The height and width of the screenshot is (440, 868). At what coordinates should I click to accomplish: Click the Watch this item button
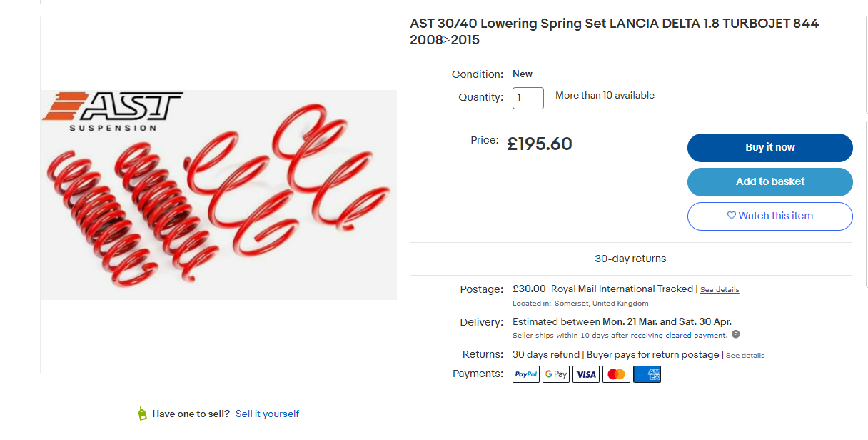pos(770,216)
